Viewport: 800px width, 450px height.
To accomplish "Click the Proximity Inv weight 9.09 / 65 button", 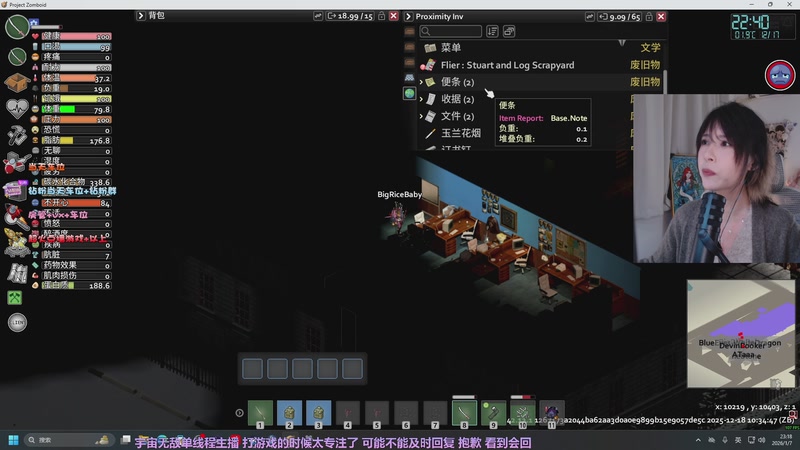I will click(619, 17).
